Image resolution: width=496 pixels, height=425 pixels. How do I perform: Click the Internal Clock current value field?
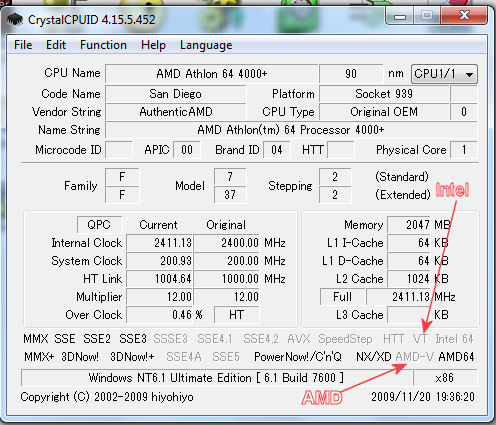(x=160, y=243)
